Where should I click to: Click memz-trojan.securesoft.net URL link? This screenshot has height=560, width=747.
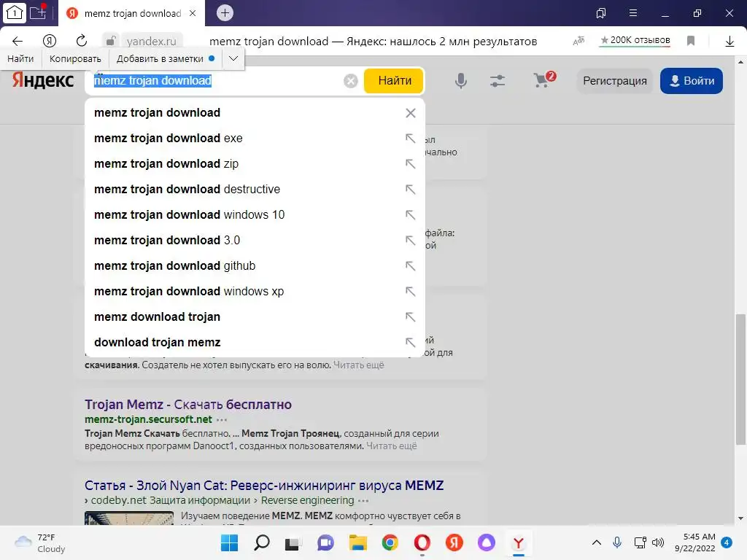coord(148,419)
